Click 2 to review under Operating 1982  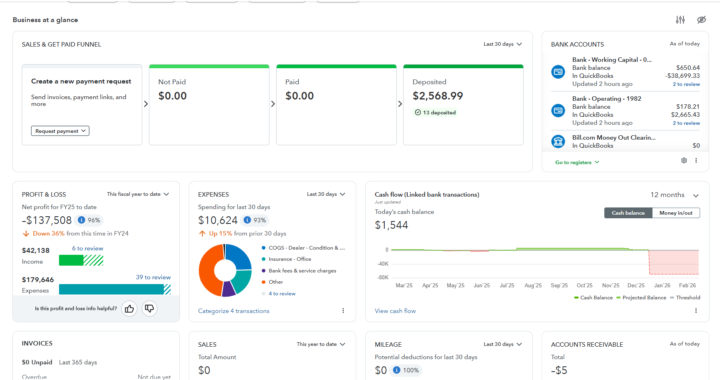click(x=686, y=123)
